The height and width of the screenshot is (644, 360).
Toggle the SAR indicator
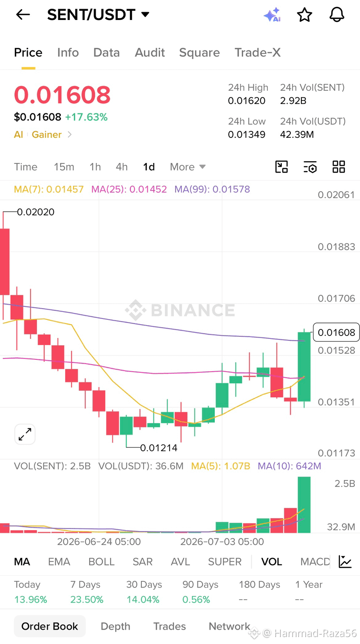[x=143, y=562]
